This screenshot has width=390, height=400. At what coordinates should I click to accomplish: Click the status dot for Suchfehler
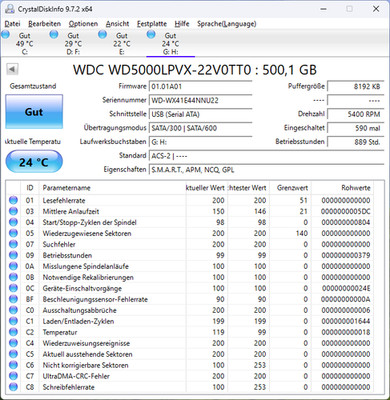pyautogui.click(x=13, y=244)
